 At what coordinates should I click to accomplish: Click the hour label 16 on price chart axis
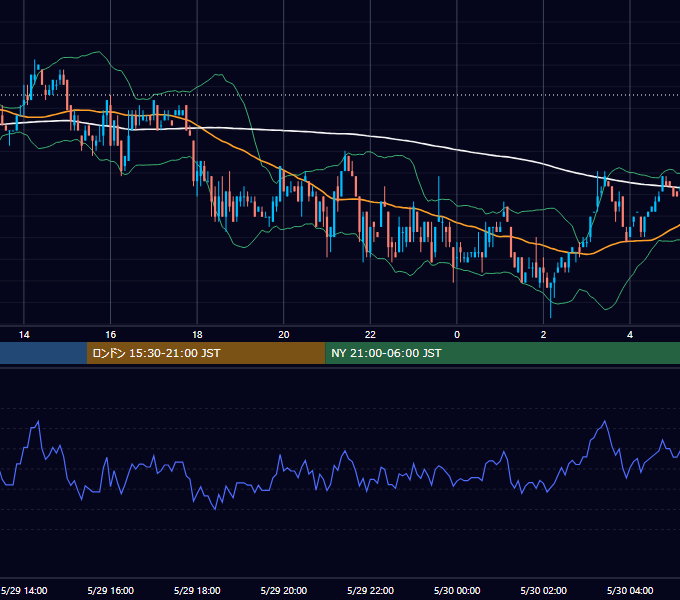click(x=111, y=335)
